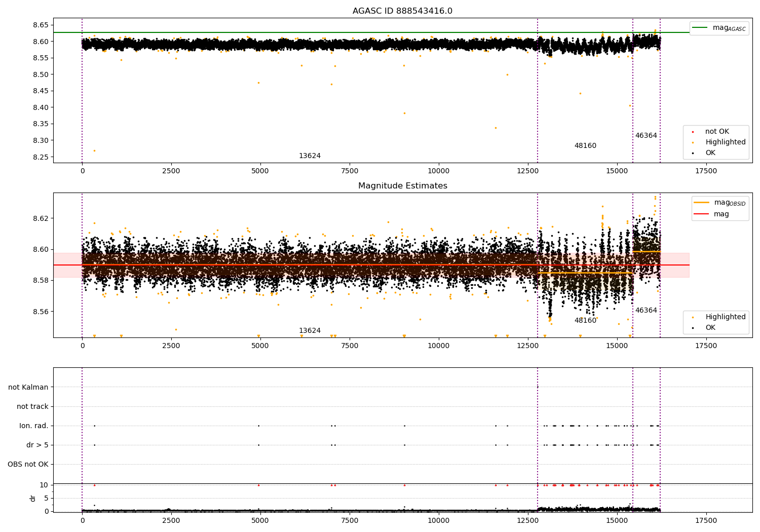760x532 pixels.
Task: Click the 'Magnitude Estimates' plot title
Action: 402,186
